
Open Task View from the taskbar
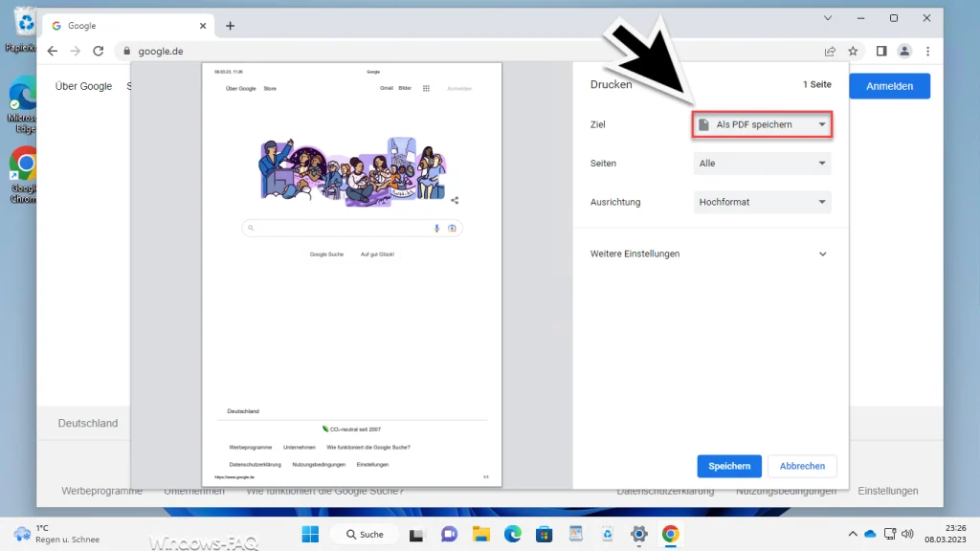tap(416, 534)
